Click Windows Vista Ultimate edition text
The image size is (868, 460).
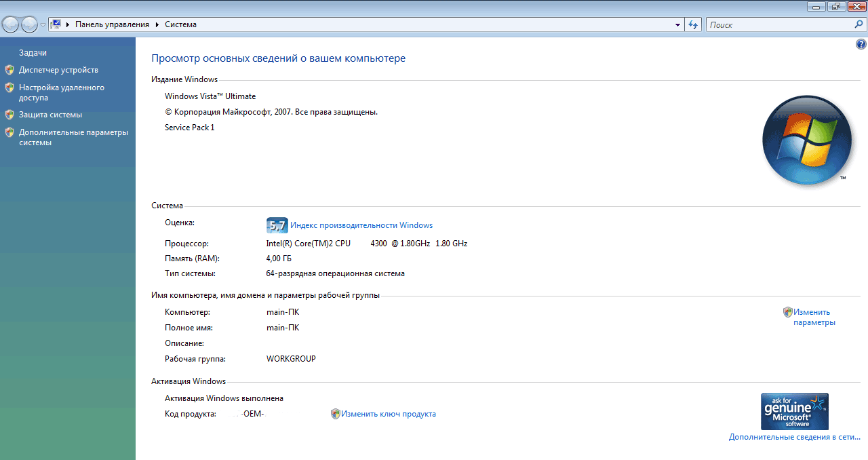point(210,96)
